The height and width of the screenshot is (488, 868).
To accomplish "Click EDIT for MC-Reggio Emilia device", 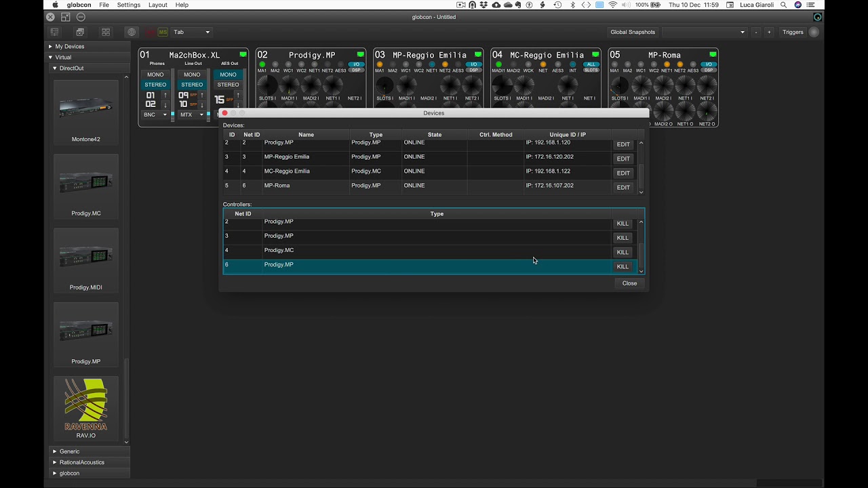I will (623, 173).
